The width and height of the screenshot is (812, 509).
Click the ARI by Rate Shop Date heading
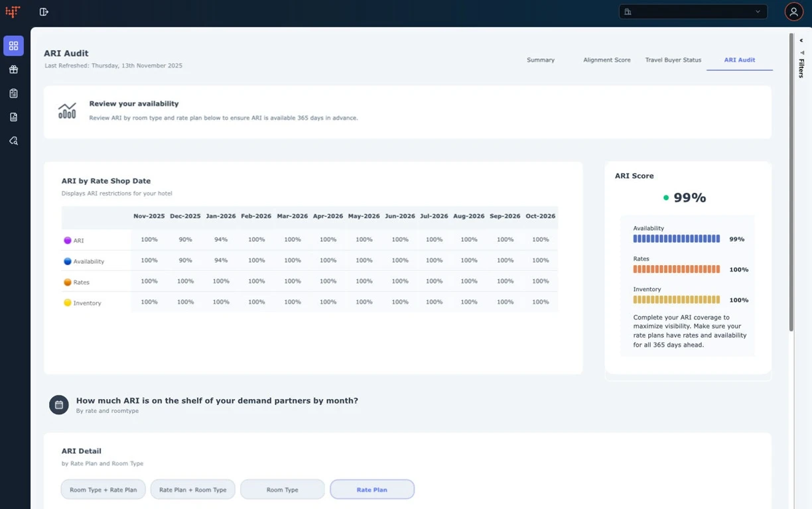106,181
